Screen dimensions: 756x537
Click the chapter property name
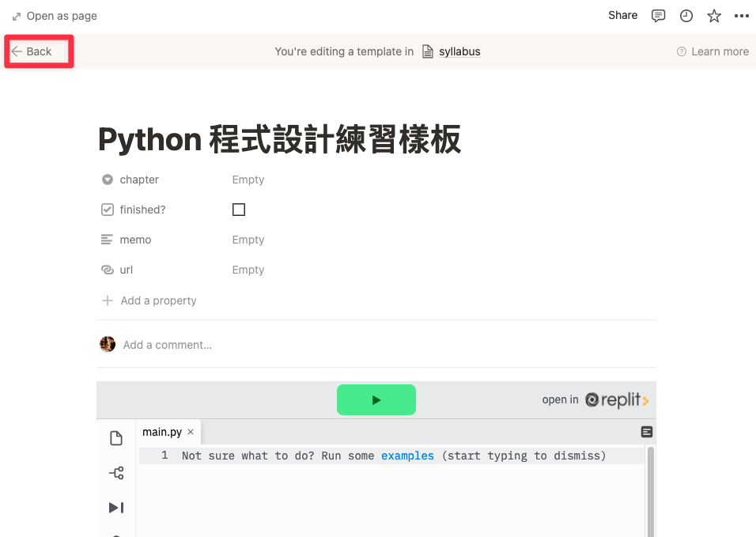pos(139,180)
